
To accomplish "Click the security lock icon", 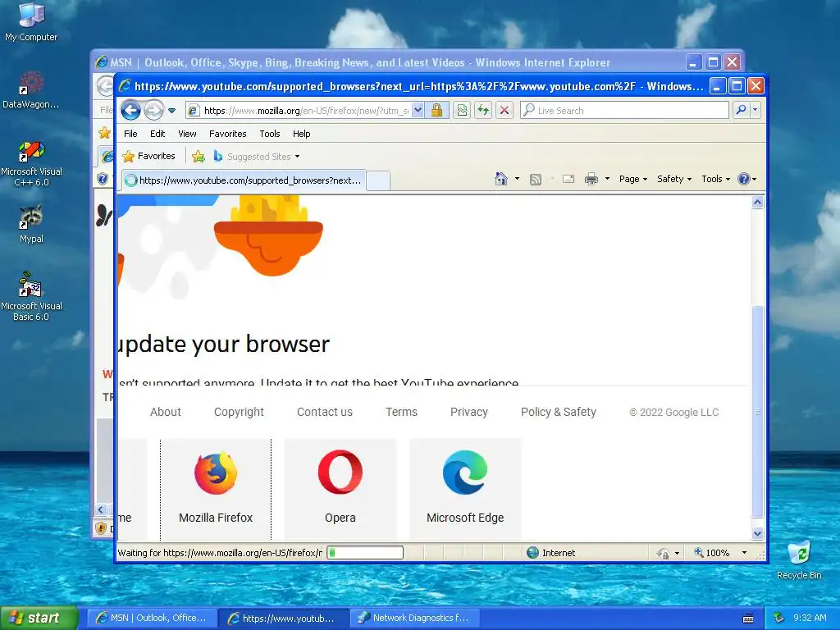I will [437, 111].
